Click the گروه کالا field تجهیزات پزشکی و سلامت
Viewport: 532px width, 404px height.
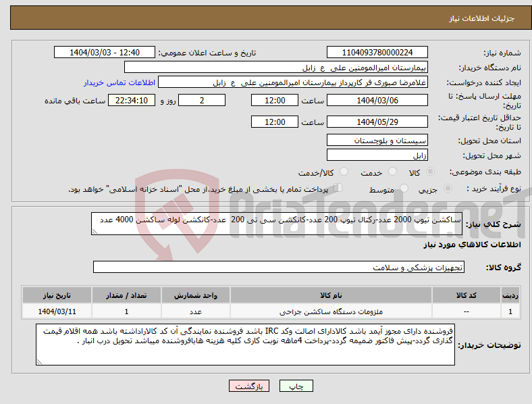click(x=279, y=267)
